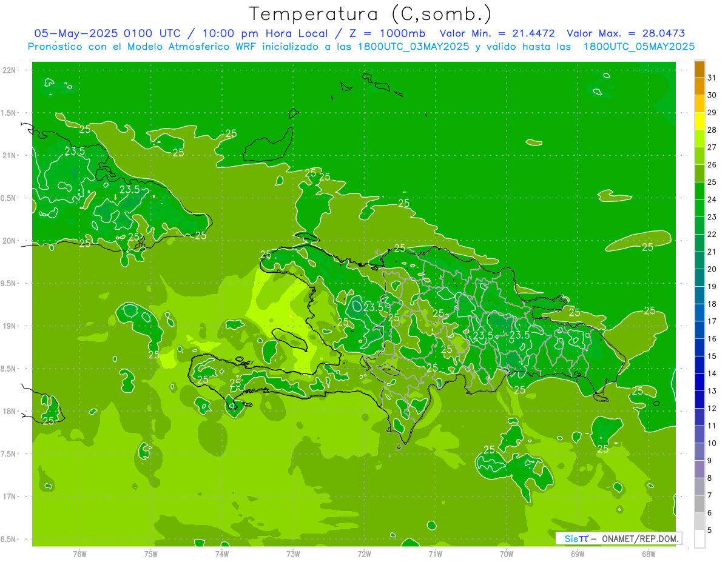Click the 71W longitude axis label
This screenshot has height=562, width=728.
tap(435, 554)
